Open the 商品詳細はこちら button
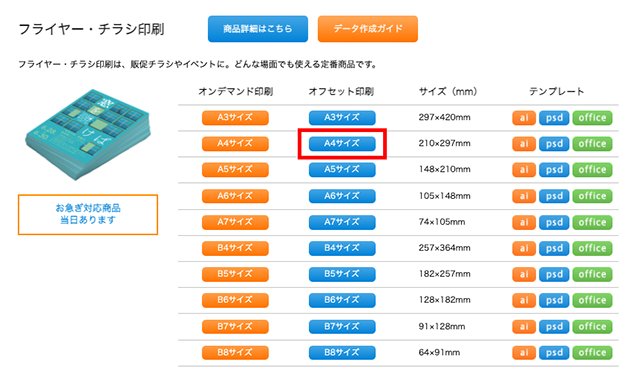This screenshot has height=385, width=640. point(258,29)
